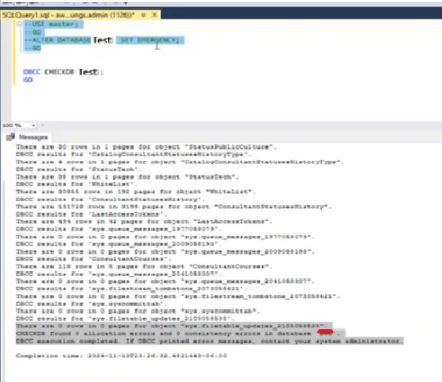Click the StatusPublicCulture rows message line
The image size is (442, 382).
click(146, 147)
